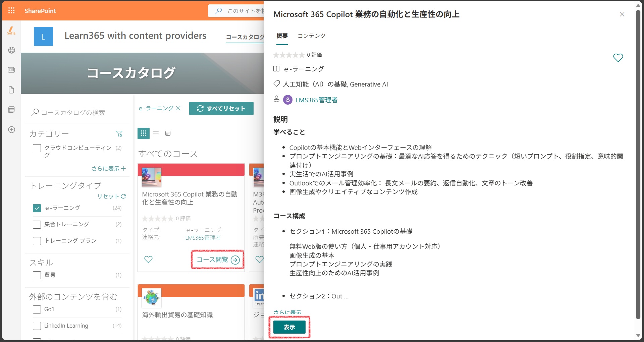
Task: Select the 概要 tab
Action: click(x=282, y=36)
